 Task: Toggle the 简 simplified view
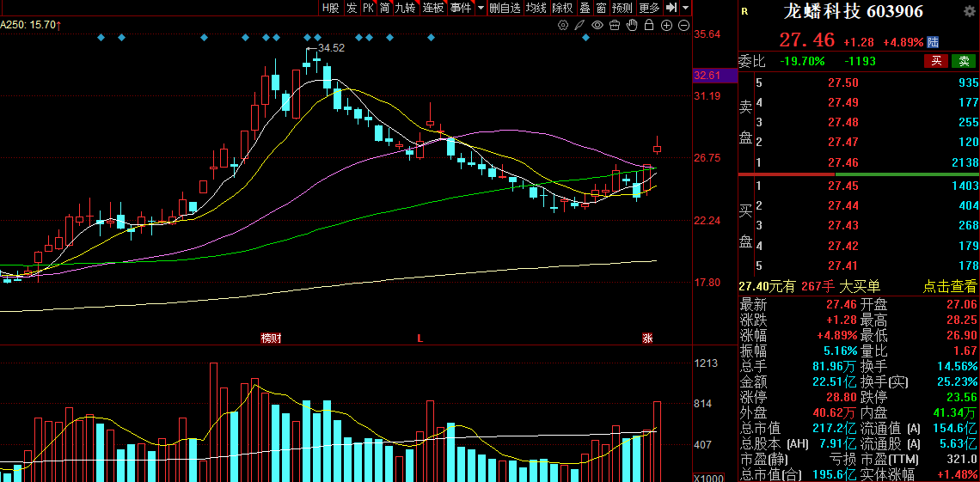(384, 8)
